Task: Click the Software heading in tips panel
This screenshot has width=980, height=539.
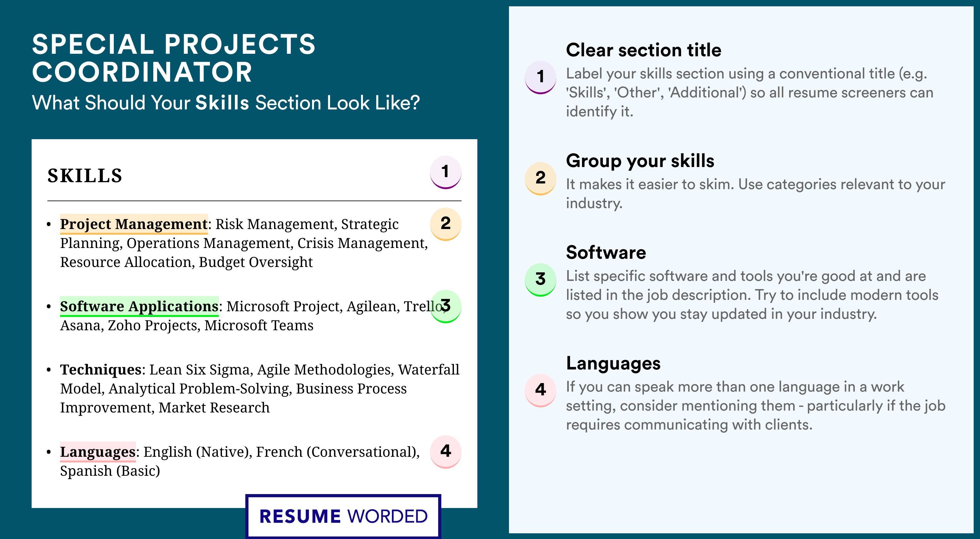Action: [x=606, y=252]
